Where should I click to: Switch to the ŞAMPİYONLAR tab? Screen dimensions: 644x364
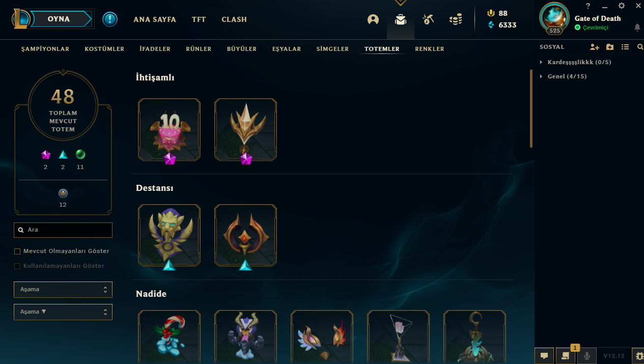click(x=45, y=49)
